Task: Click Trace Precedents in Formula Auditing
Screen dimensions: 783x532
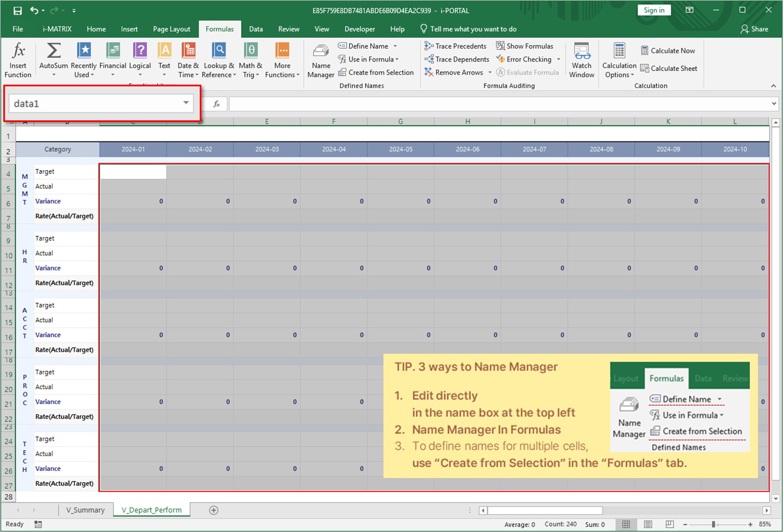Action: (455, 46)
